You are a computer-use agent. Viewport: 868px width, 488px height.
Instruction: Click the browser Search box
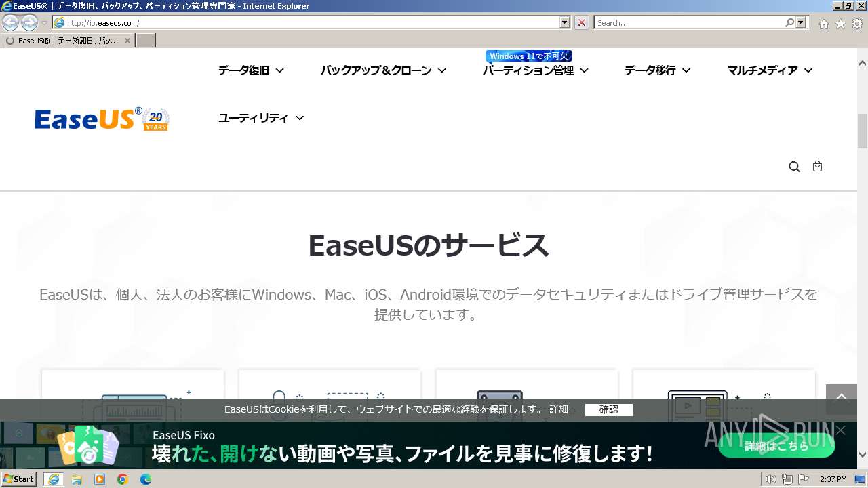[690, 22]
